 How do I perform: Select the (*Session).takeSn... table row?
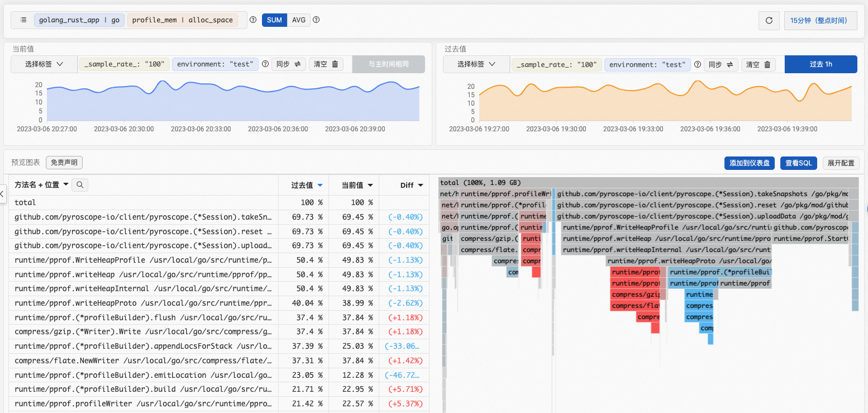tap(219, 217)
